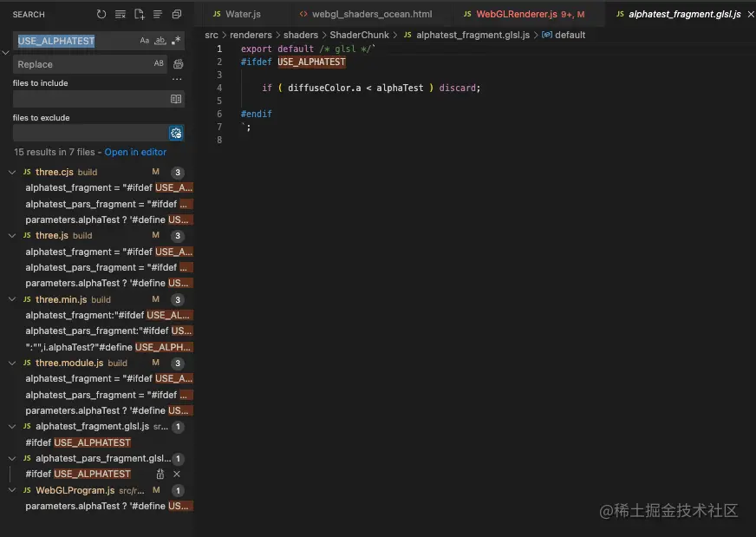Viewport: 756px width, 537px height.
Task: Collapse the replace field chevron
Action: (x=6, y=53)
